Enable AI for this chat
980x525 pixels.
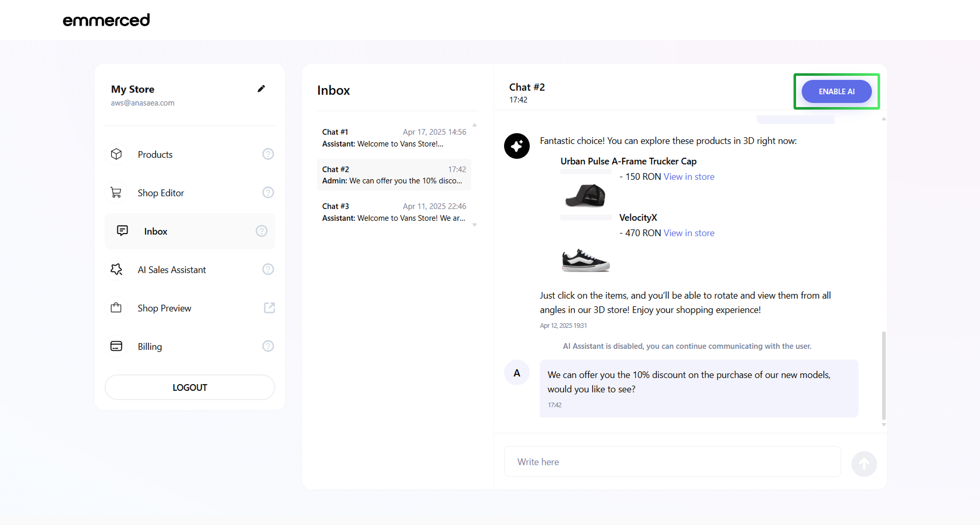pyautogui.click(x=836, y=92)
